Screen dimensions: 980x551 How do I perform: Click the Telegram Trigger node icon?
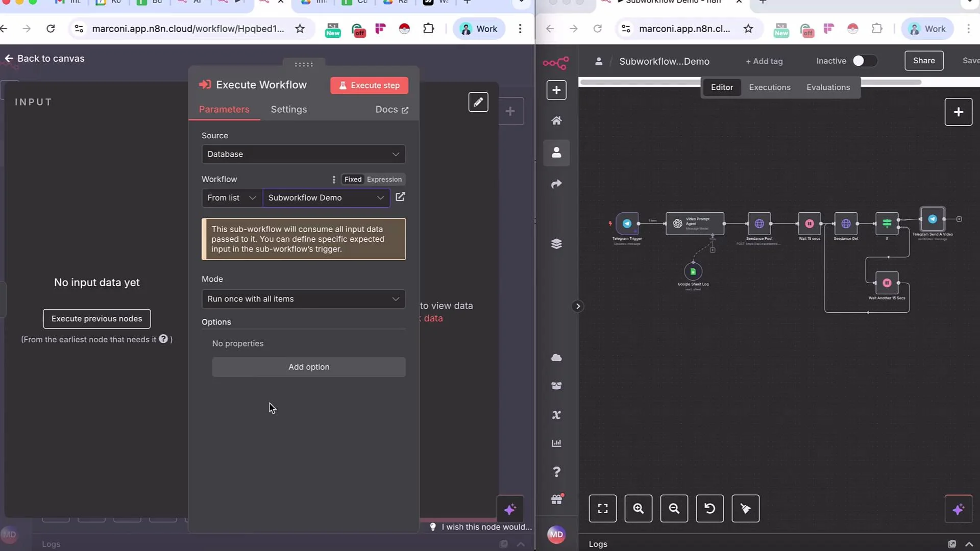click(x=627, y=223)
